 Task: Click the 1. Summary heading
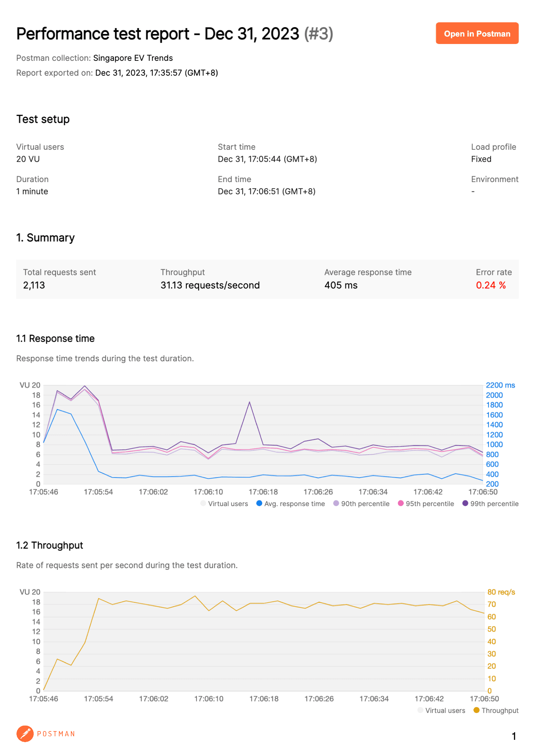coord(46,238)
